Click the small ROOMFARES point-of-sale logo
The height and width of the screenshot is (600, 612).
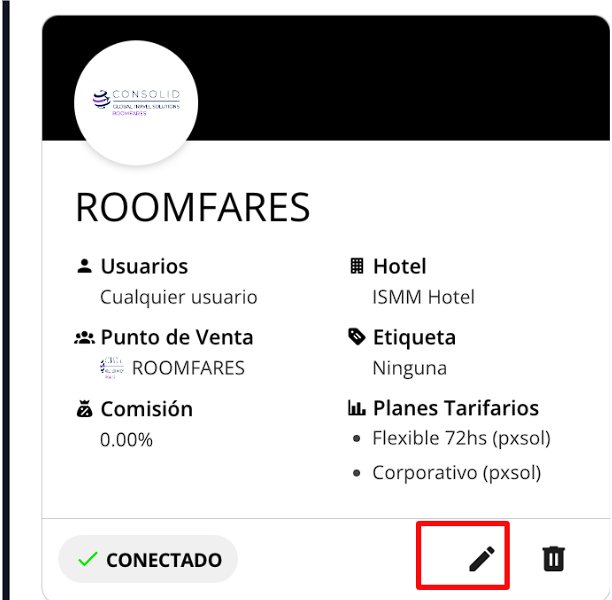(x=112, y=368)
